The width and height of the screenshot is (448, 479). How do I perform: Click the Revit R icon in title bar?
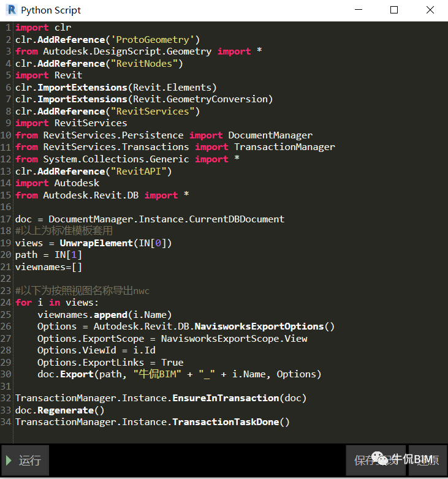click(11, 10)
